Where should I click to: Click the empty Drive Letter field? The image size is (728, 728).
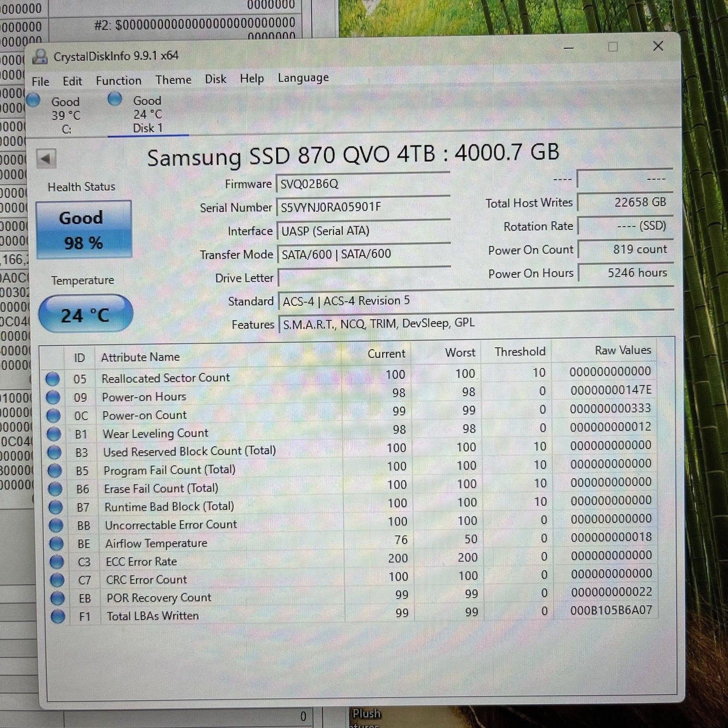coord(364,277)
